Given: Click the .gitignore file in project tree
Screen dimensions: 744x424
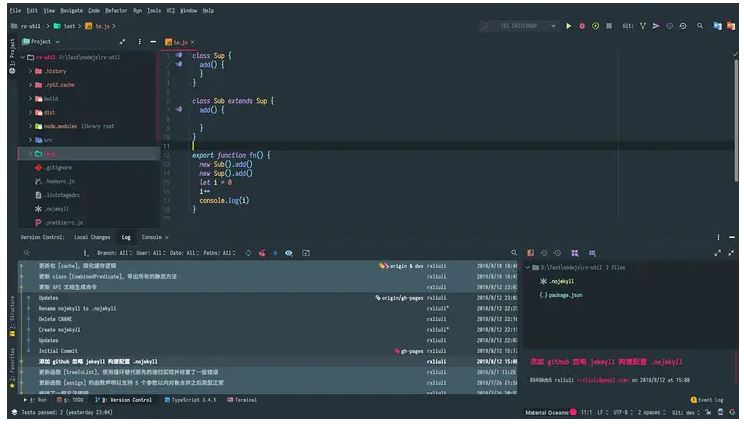Looking at the screenshot, I should 53,168.
